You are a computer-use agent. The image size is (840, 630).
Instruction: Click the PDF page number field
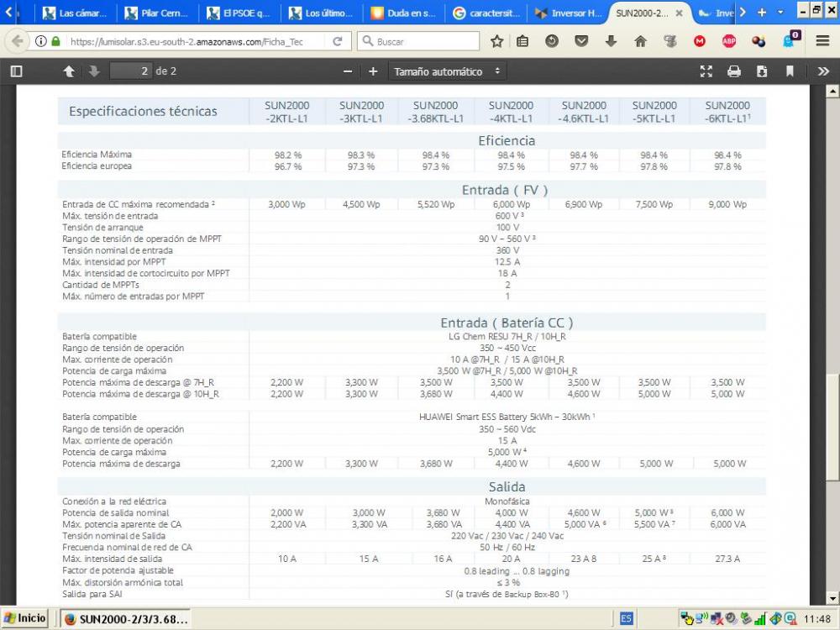131,71
